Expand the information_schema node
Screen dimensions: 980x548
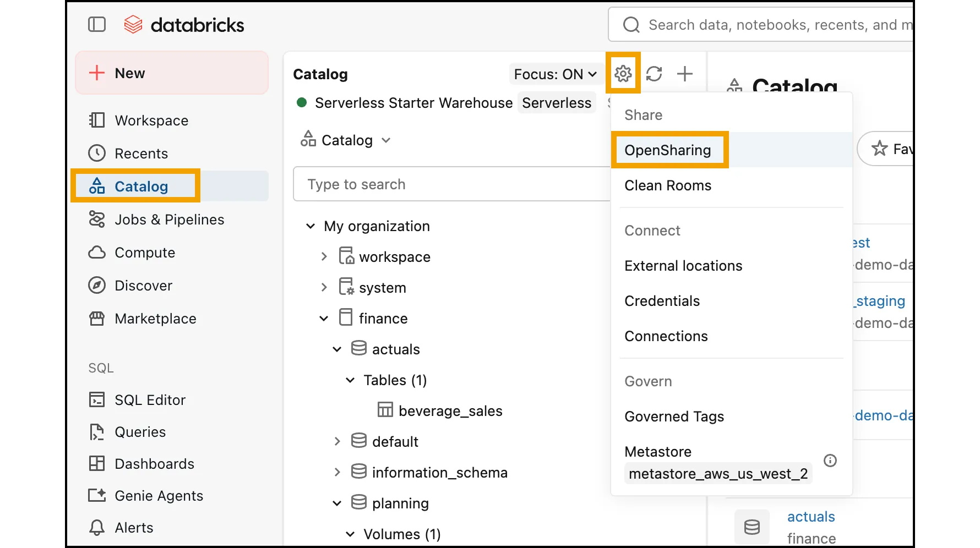337,473
